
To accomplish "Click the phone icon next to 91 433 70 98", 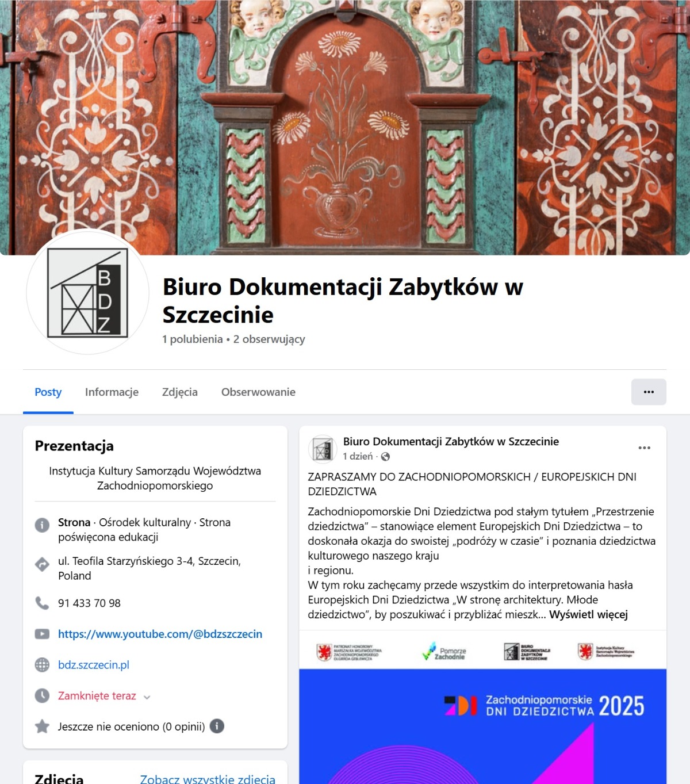I will tap(42, 603).
